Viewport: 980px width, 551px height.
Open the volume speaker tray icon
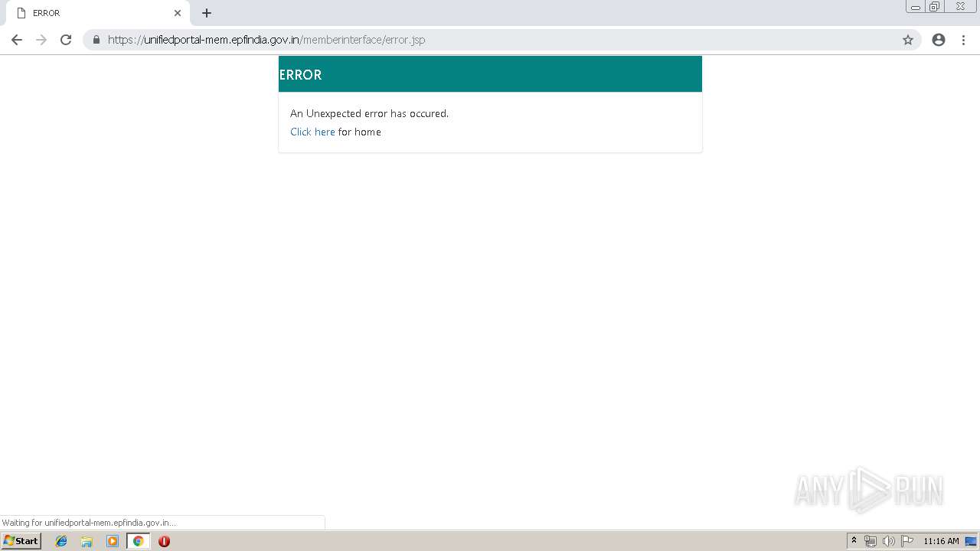pyautogui.click(x=888, y=541)
